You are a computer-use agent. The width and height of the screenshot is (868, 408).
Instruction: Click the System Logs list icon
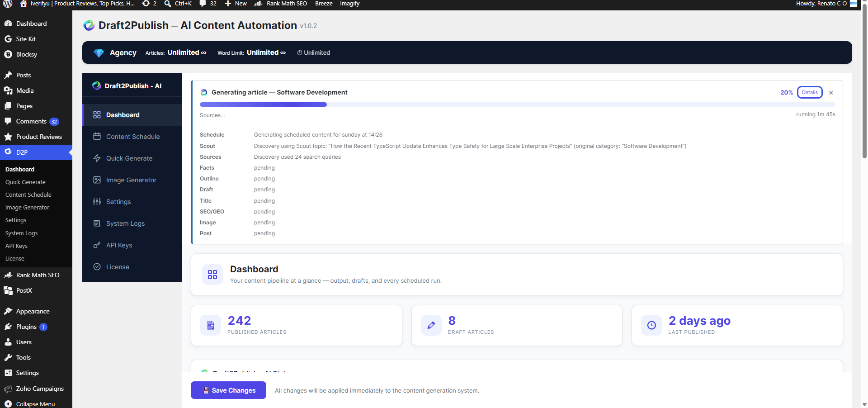[x=97, y=223]
